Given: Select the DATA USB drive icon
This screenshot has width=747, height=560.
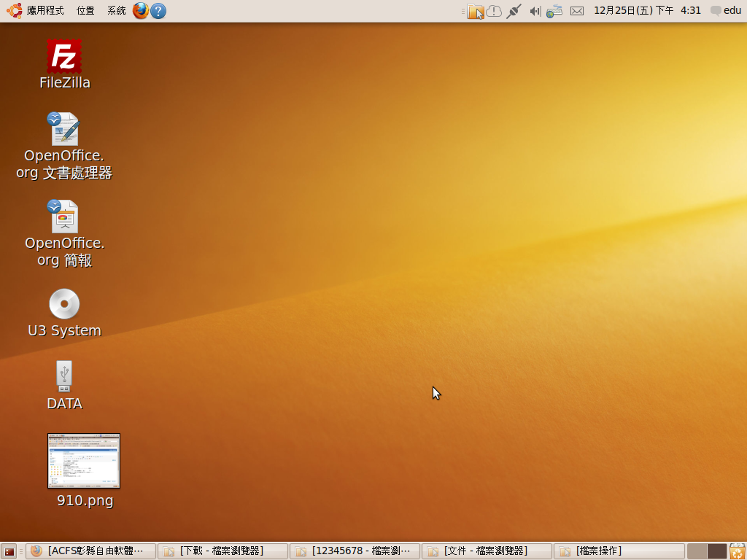Looking at the screenshot, I should coord(64,376).
